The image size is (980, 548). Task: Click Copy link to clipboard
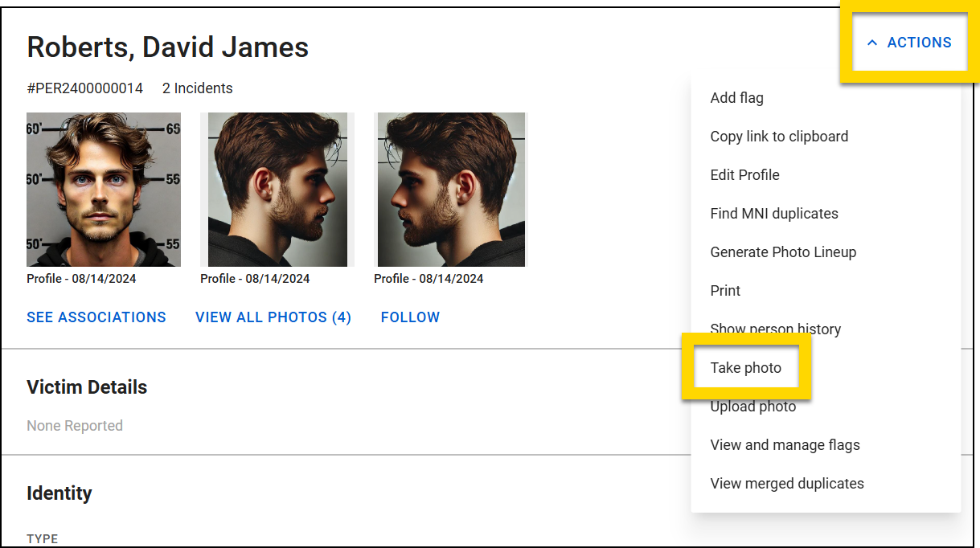(779, 136)
